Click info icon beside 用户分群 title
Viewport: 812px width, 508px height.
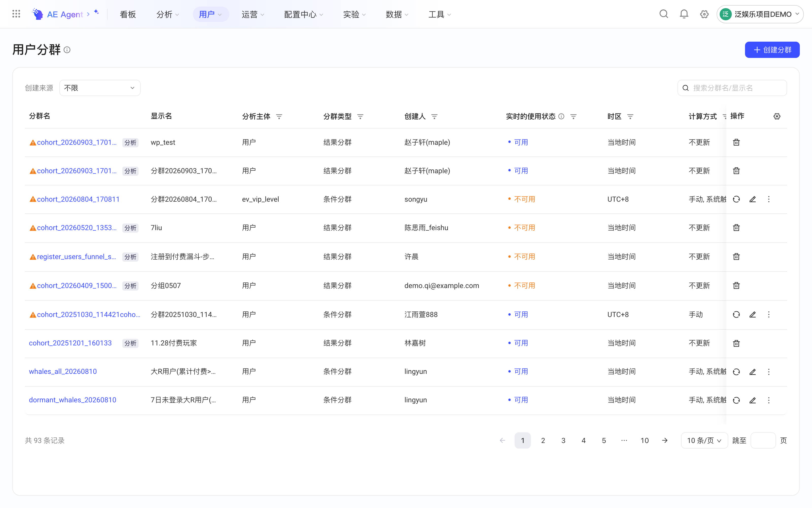(x=67, y=50)
